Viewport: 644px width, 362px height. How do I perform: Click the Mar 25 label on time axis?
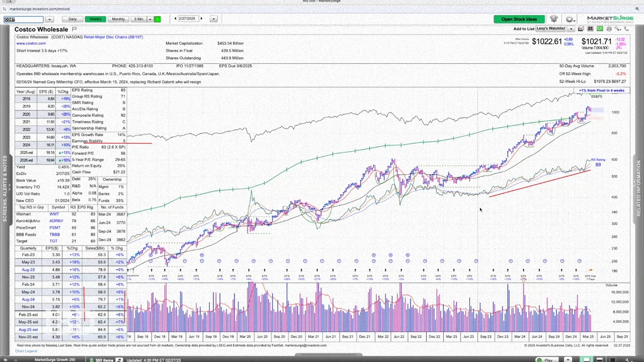click(589, 336)
